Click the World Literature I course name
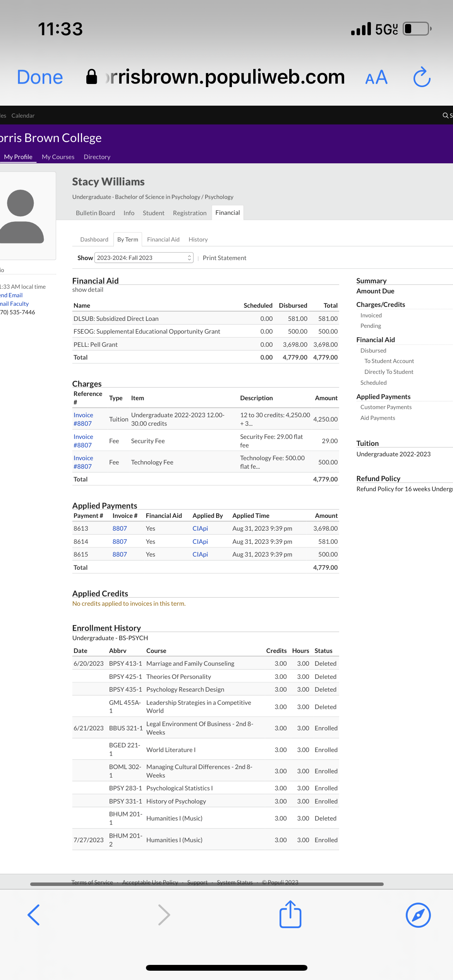Screen dimensions: 453x980 pos(171,750)
